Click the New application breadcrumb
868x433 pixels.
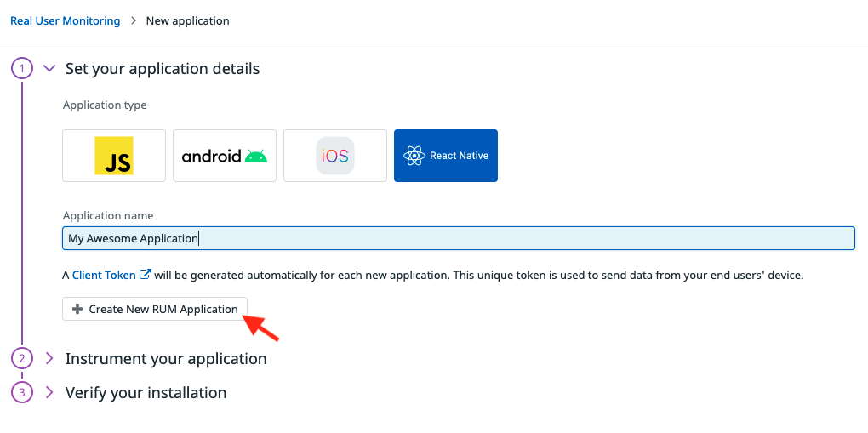[x=187, y=20]
